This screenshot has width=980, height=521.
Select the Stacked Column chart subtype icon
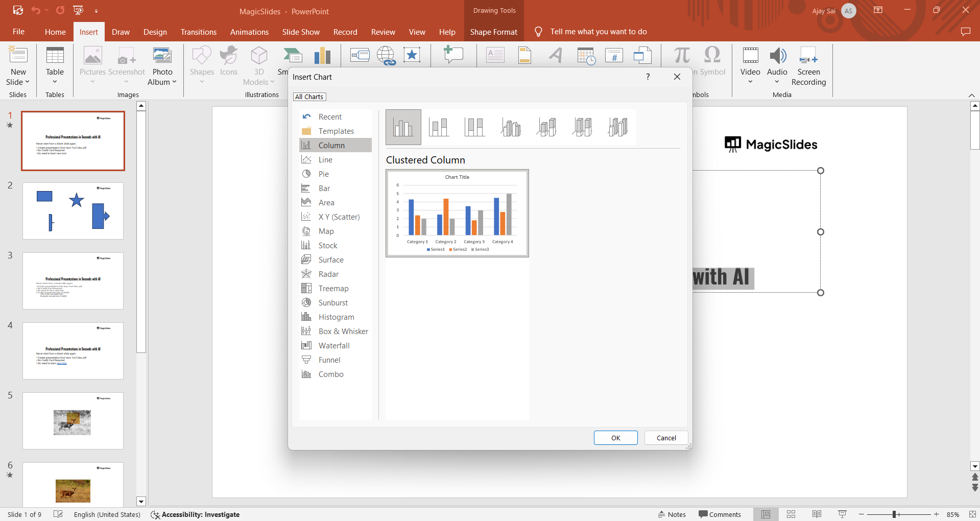tap(439, 127)
